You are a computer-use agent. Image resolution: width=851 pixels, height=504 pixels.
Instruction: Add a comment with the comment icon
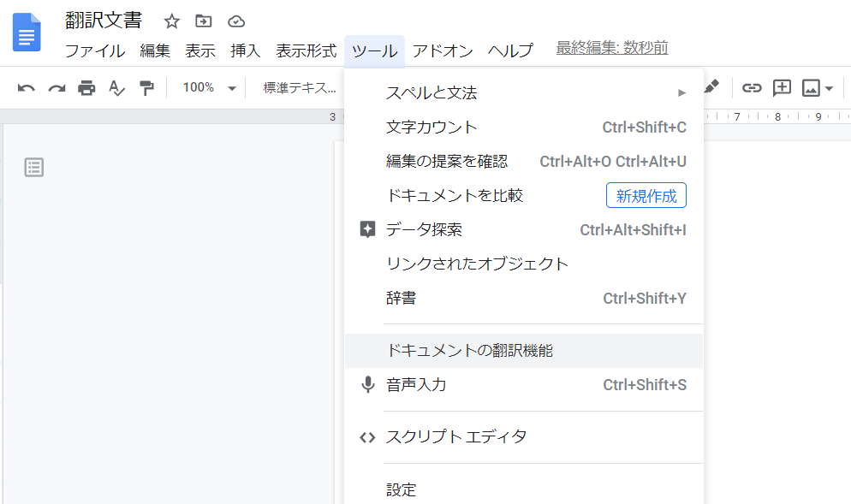pyautogui.click(x=782, y=88)
